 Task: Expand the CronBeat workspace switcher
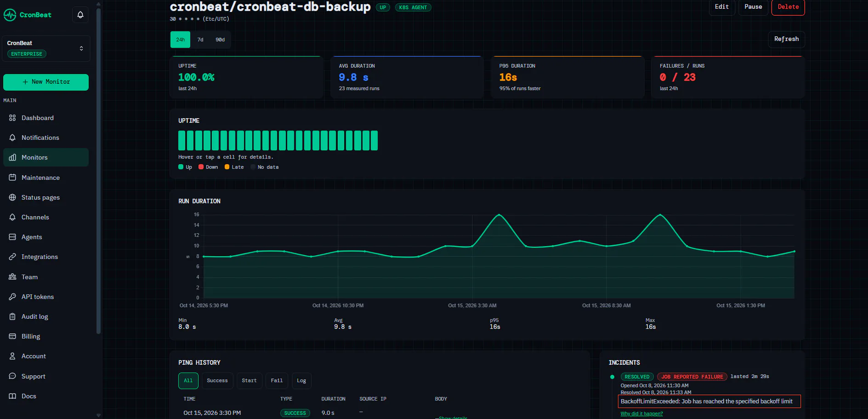point(46,48)
